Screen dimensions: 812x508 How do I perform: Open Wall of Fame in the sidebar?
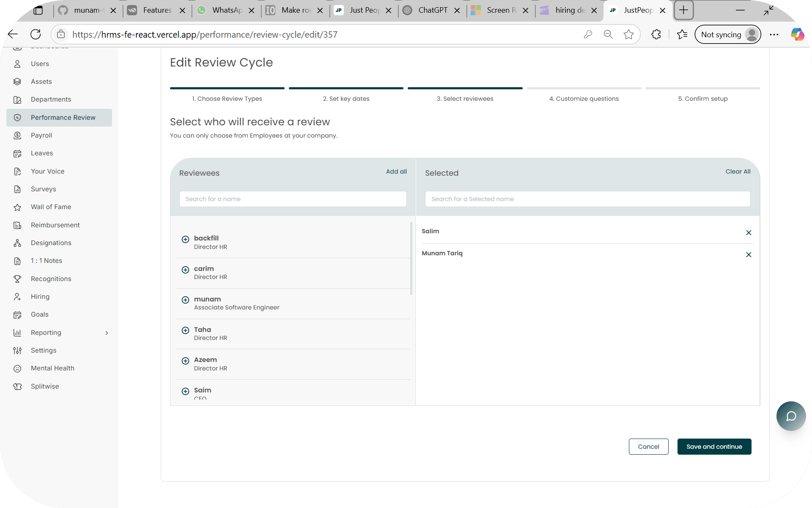[51, 207]
